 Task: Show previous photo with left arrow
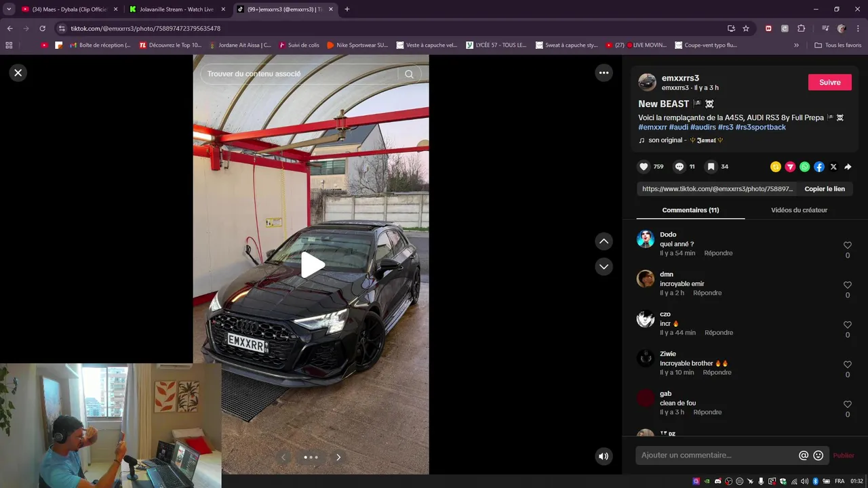click(283, 457)
